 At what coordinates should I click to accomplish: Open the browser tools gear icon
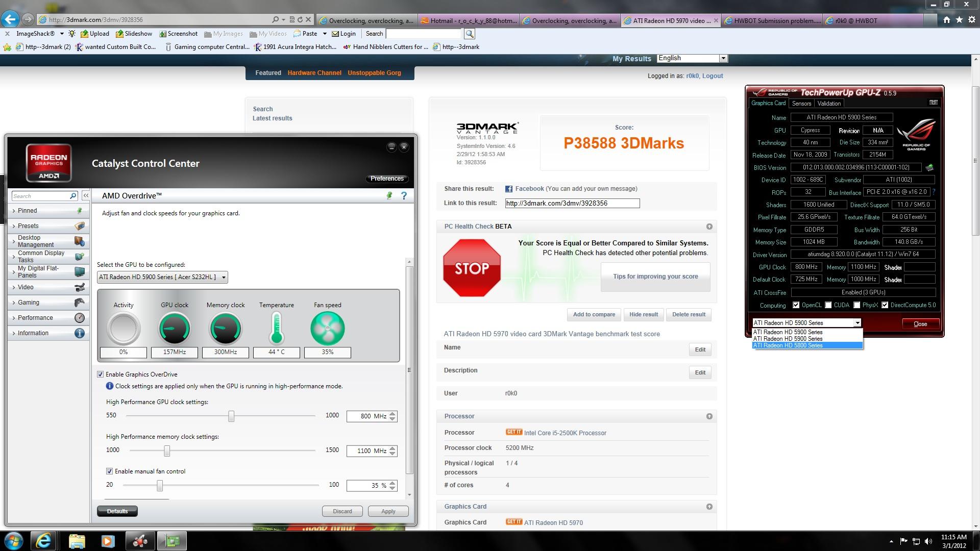tap(971, 20)
